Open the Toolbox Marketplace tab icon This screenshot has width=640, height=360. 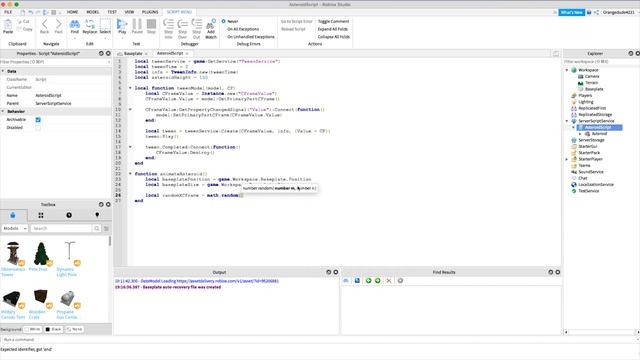click(13, 215)
